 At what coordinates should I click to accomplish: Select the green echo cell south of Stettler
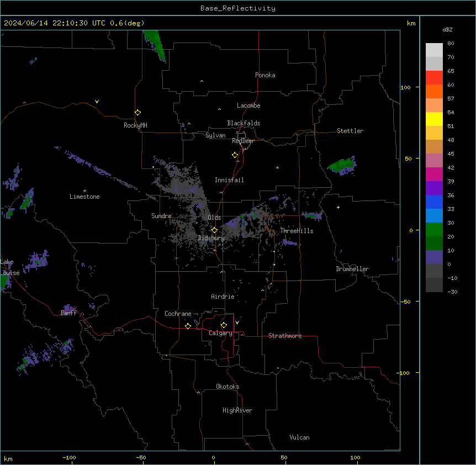point(342,166)
